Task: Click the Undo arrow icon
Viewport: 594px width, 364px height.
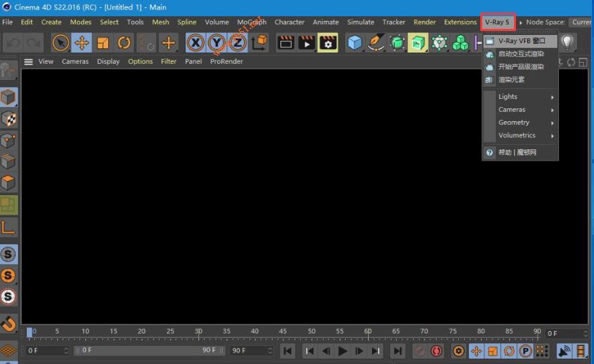Action: pyautogui.click(x=13, y=43)
